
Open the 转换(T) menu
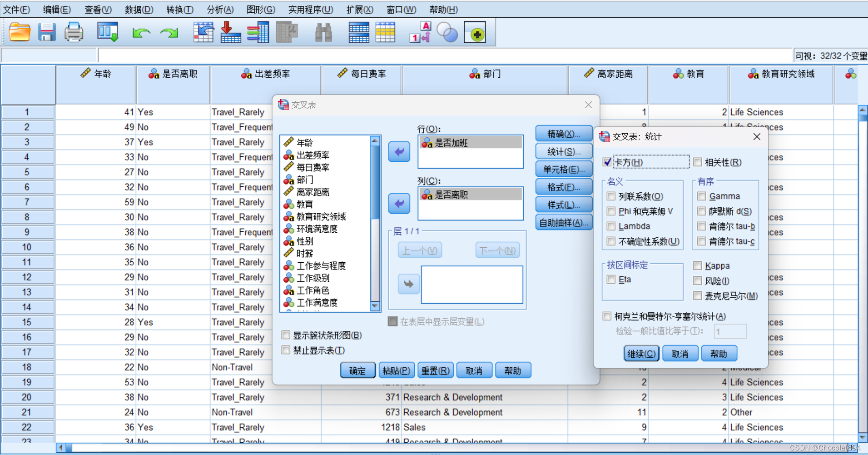click(179, 9)
